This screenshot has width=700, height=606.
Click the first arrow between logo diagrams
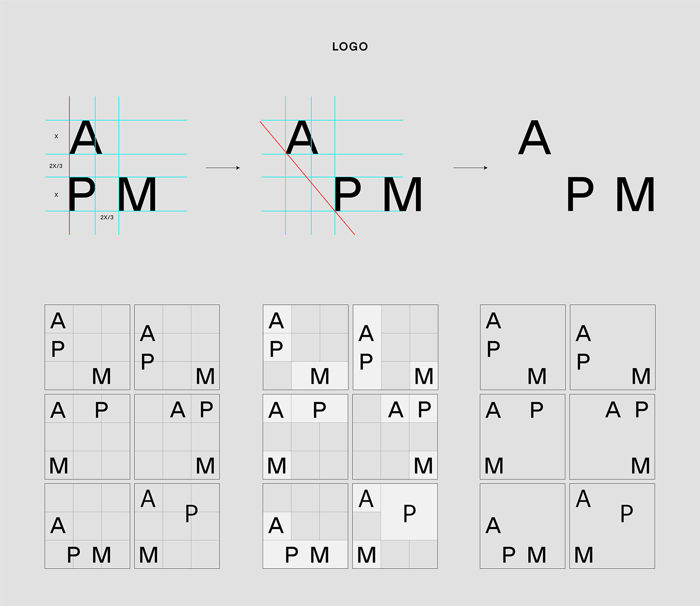222,168
